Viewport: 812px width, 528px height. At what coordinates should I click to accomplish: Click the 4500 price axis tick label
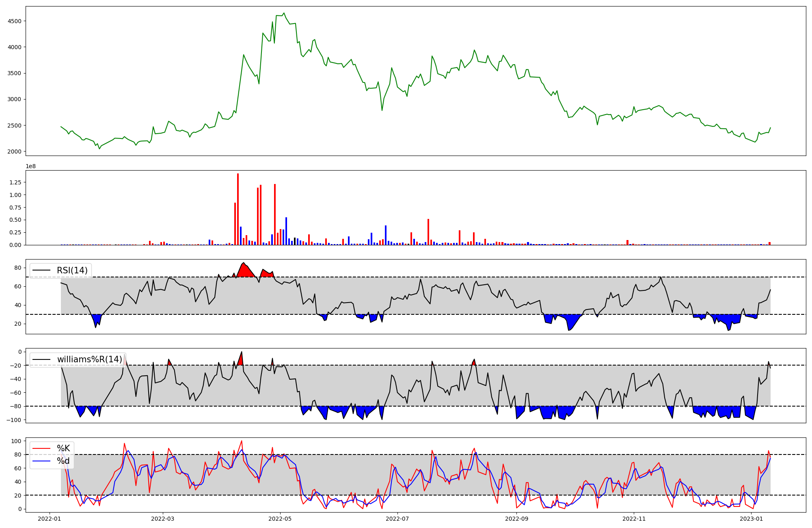point(15,21)
